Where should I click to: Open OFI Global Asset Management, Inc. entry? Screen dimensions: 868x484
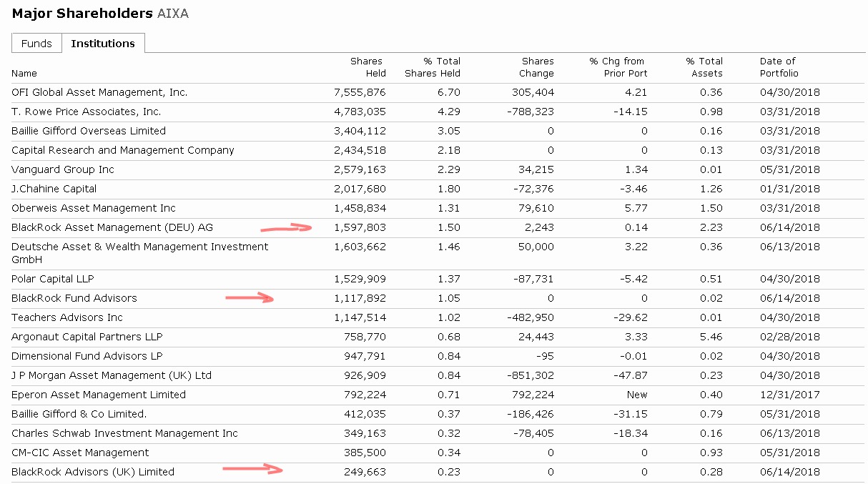[x=99, y=92]
